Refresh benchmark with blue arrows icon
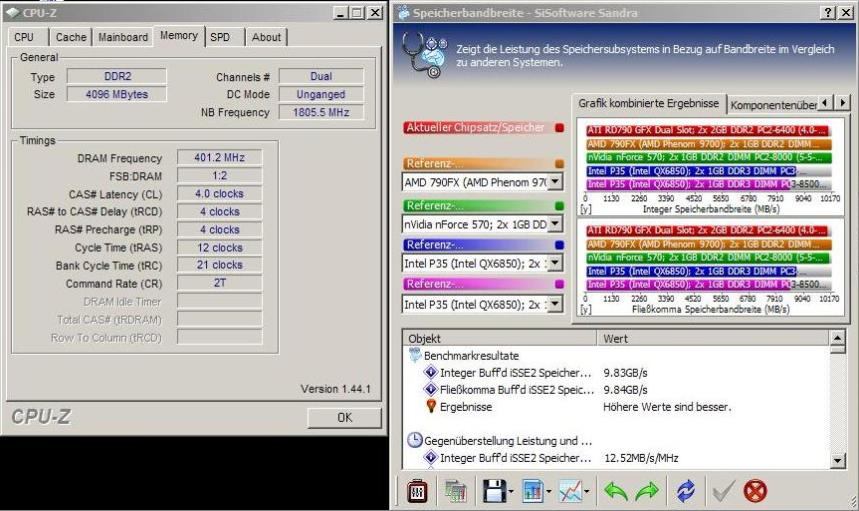Viewport: 859px width, 511px height. [685, 491]
